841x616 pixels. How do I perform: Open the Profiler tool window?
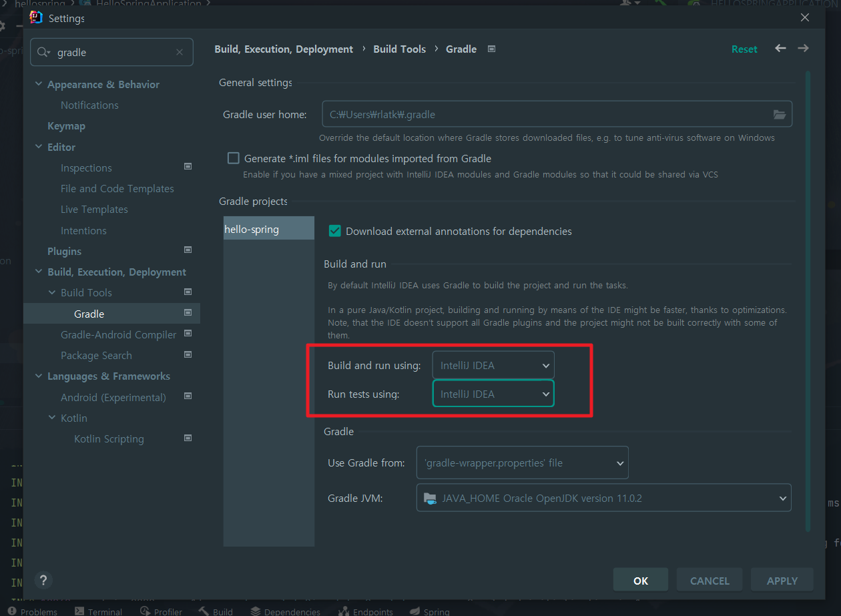coord(162,611)
